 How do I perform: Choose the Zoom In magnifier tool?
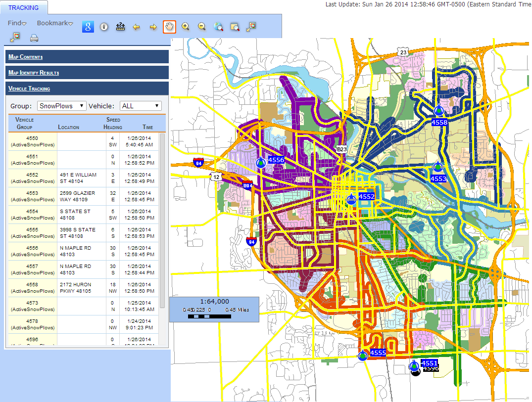186,26
